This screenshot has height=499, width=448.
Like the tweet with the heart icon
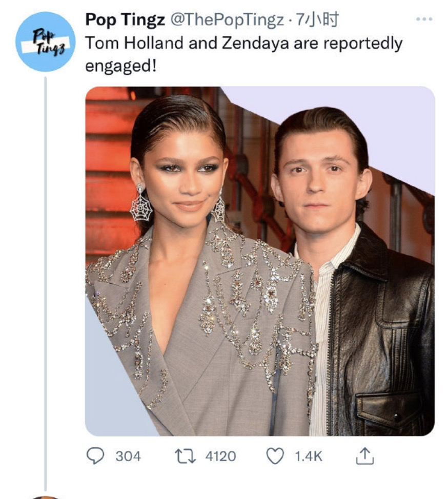coord(275,456)
